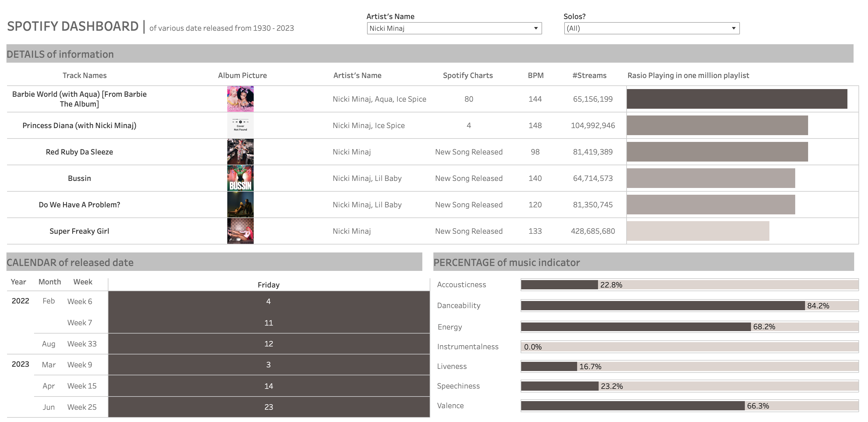The image size is (868, 422).
Task: Click the Spotify Charts column header
Action: pyautogui.click(x=468, y=76)
